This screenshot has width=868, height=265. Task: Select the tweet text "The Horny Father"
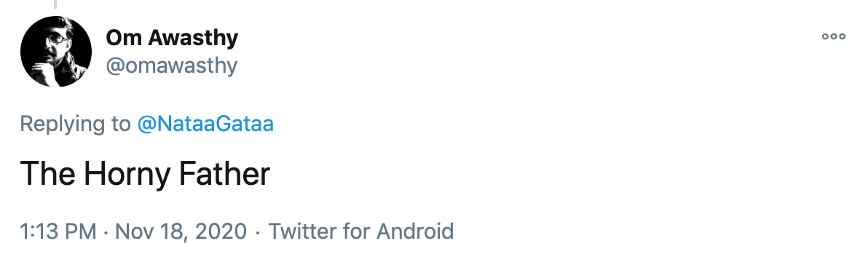pyautogui.click(x=145, y=174)
